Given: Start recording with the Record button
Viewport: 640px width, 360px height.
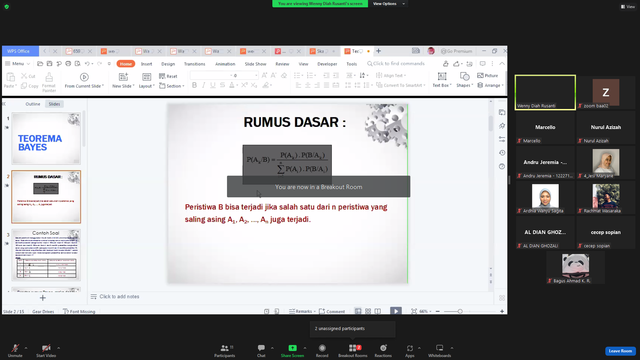Looking at the screenshot, I should coord(322,350).
